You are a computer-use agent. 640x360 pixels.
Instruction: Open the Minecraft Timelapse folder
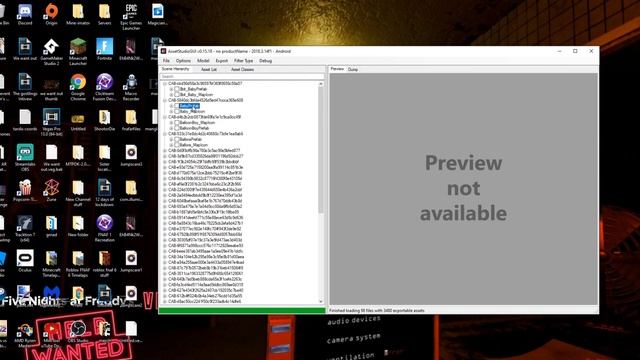(x=51, y=264)
